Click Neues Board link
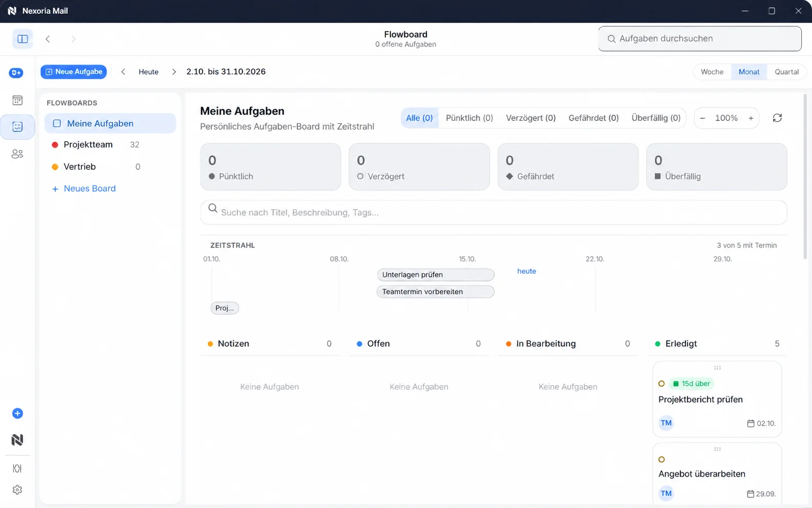 click(84, 188)
